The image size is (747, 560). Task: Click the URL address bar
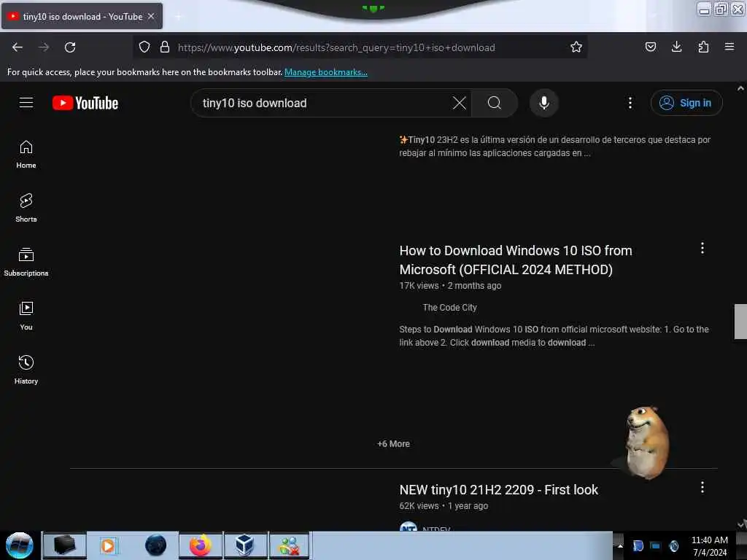tap(362, 47)
